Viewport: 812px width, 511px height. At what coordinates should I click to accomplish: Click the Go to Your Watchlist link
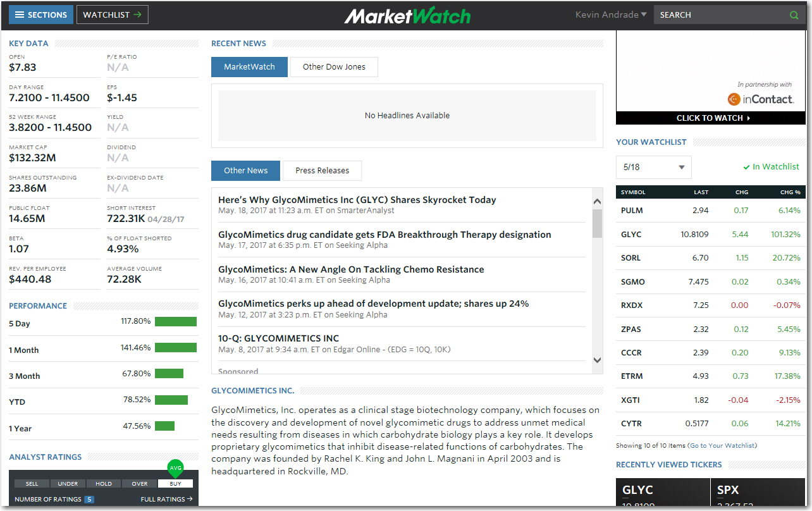click(x=722, y=446)
